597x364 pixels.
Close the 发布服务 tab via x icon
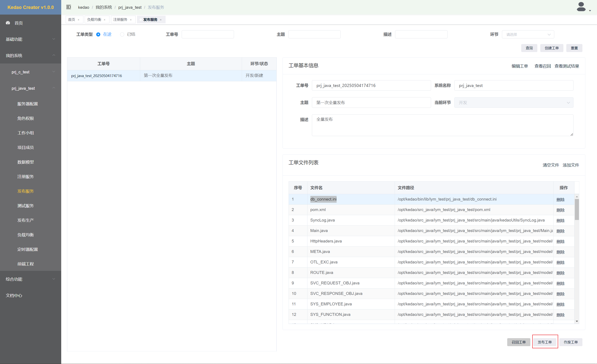click(161, 20)
